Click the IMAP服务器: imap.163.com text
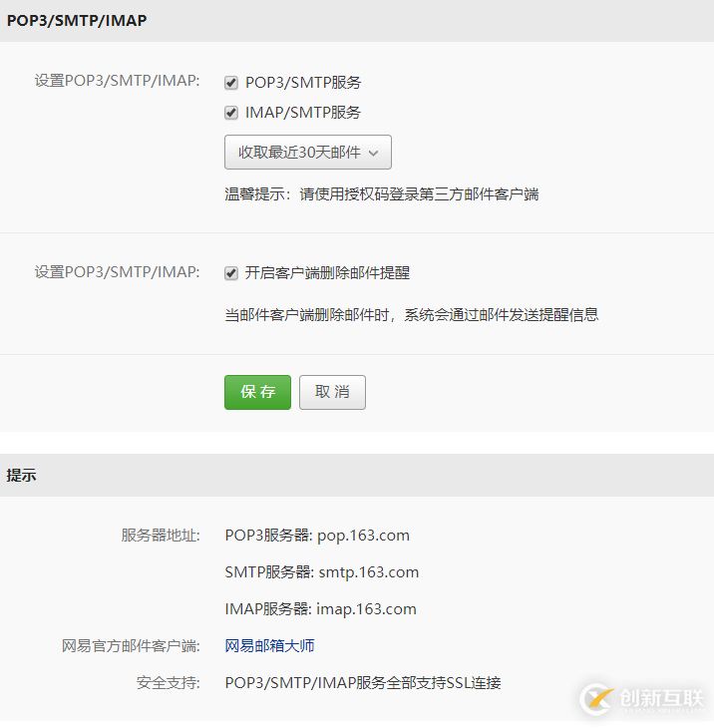 coord(320,608)
